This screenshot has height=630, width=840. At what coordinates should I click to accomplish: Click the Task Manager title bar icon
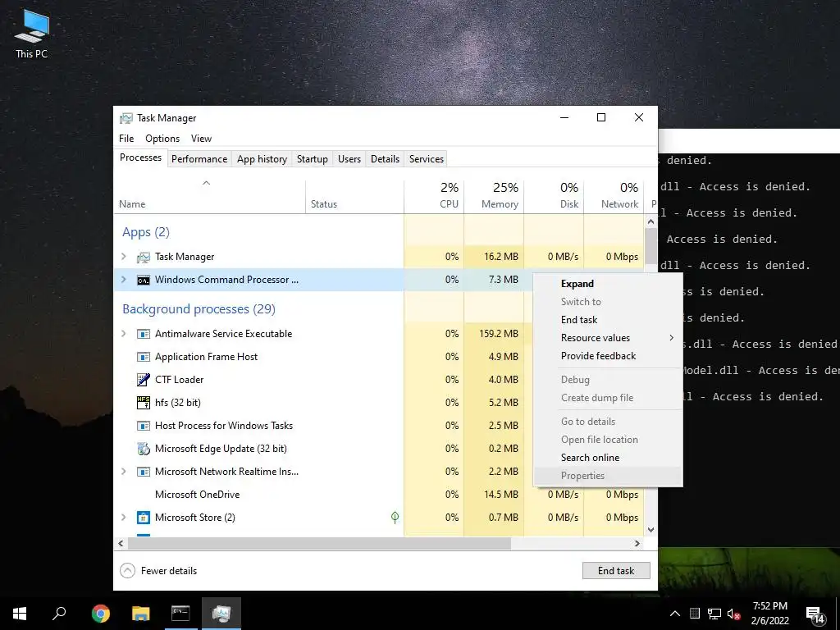[126, 118]
